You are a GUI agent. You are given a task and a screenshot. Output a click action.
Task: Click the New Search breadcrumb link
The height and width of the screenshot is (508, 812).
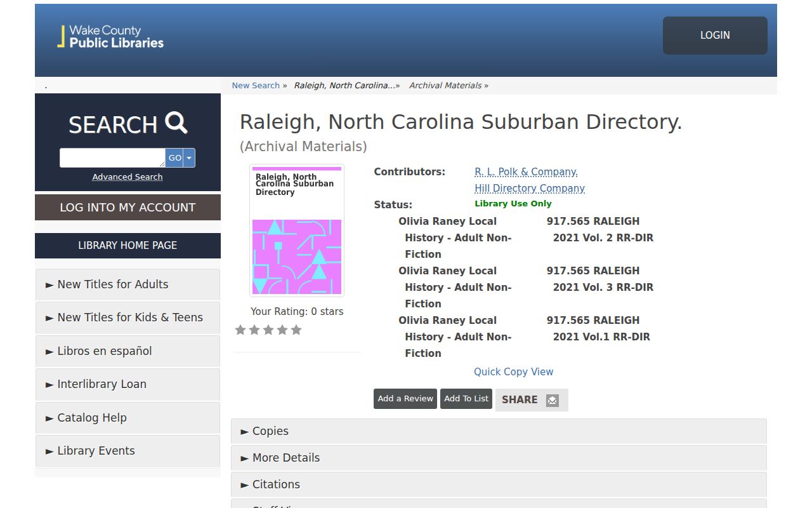(x=256, y=86)
